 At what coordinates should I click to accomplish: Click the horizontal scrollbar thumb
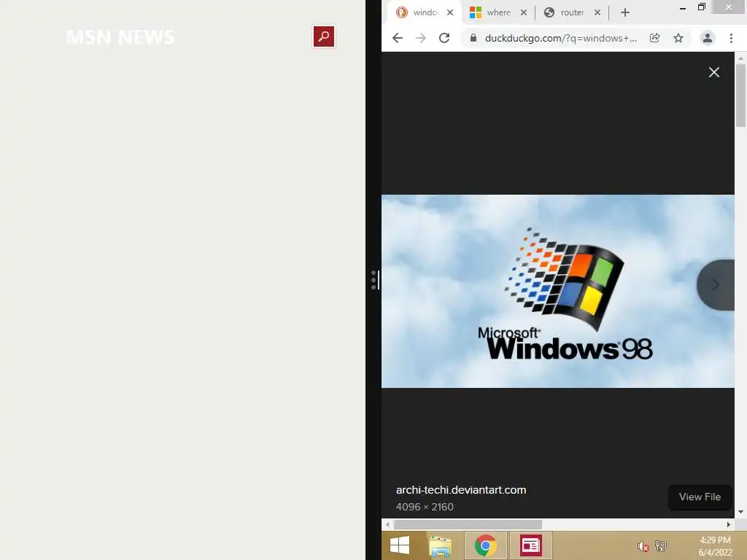(468, 524)
